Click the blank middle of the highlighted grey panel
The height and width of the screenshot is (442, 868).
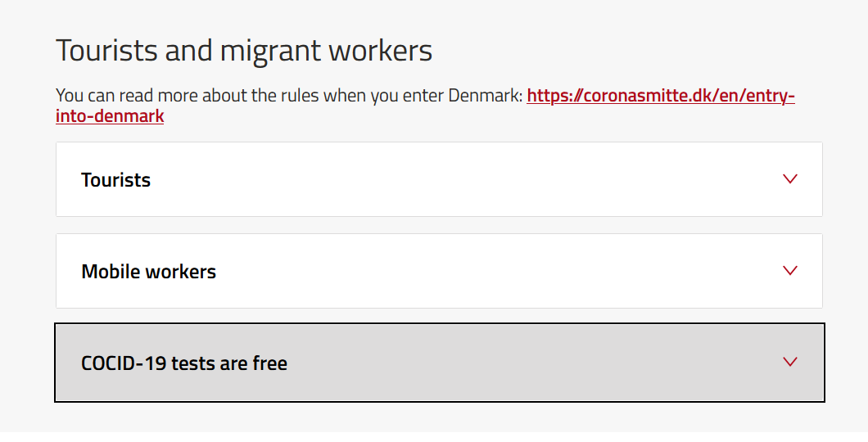(524, 363)
